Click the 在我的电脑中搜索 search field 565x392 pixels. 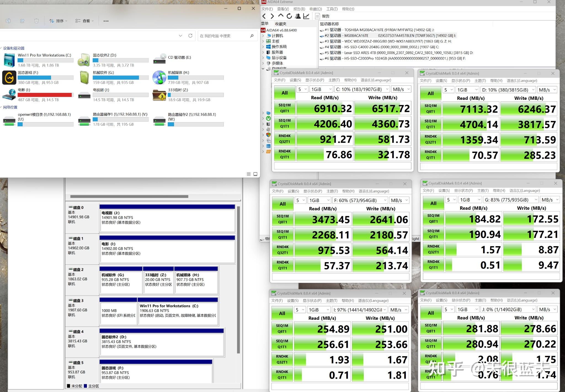[x=227, y=36]
